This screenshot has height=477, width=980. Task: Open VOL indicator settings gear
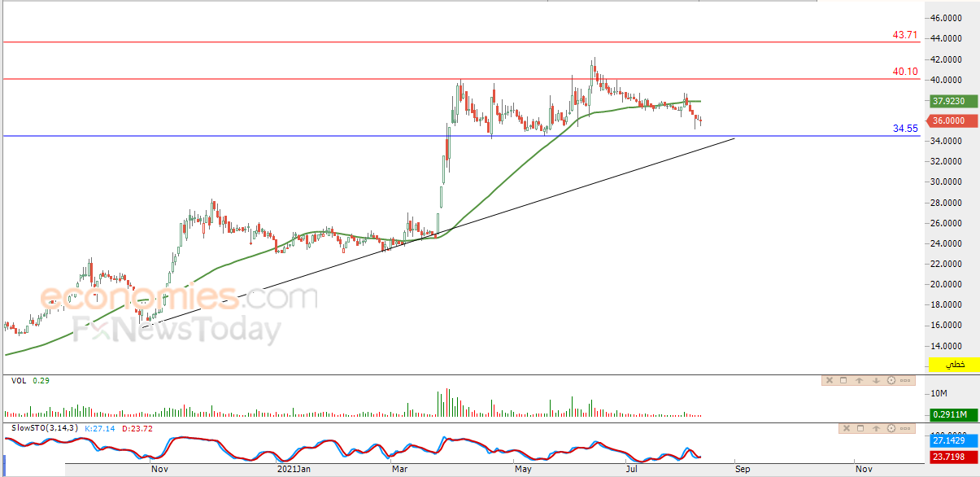point(891,380)
